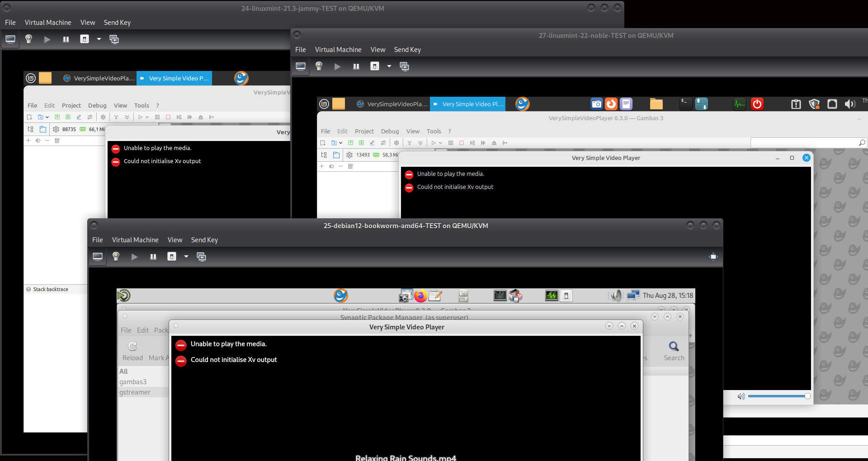The height and width of the screenshot is (461, 868).
Task: Shut down the 27-linuxmint-22-noble virtual machine
Action: coord(375,66)
